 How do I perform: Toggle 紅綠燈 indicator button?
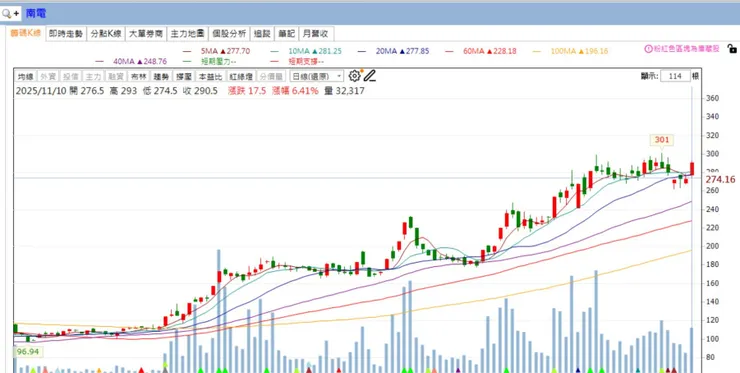[241, 76]
